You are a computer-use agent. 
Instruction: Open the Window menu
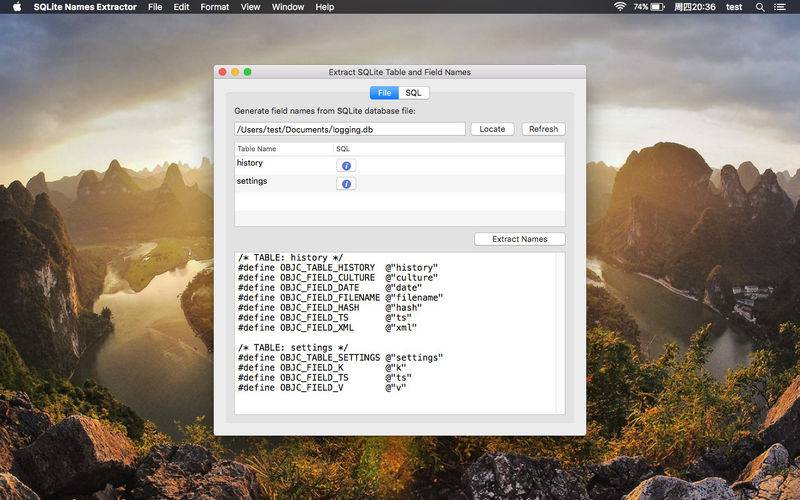[x=288, y=7]
